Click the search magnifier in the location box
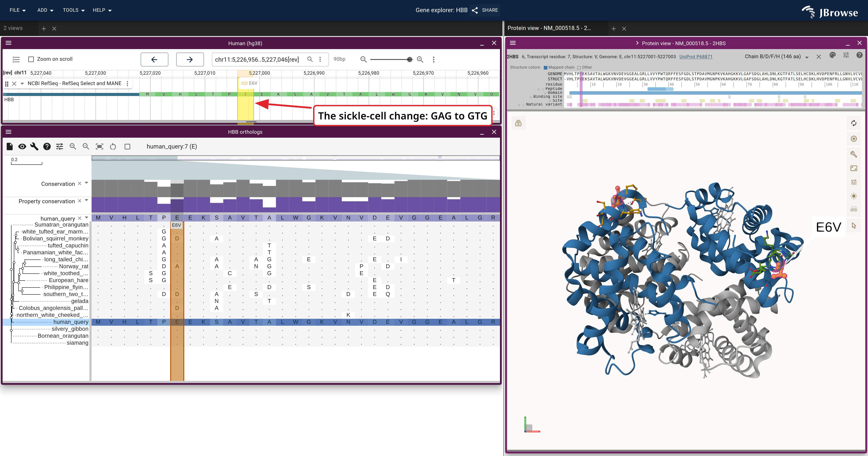This screenshot has height=456, width=868. pyautogui.click(x=310, y=59)
